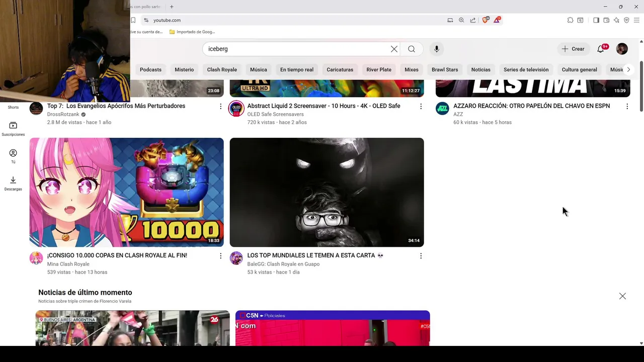Viewport: 644px width, 362px height.
Task: Open YouTube notifications bell
Action: pyautogui.click(x=601, y=49)
